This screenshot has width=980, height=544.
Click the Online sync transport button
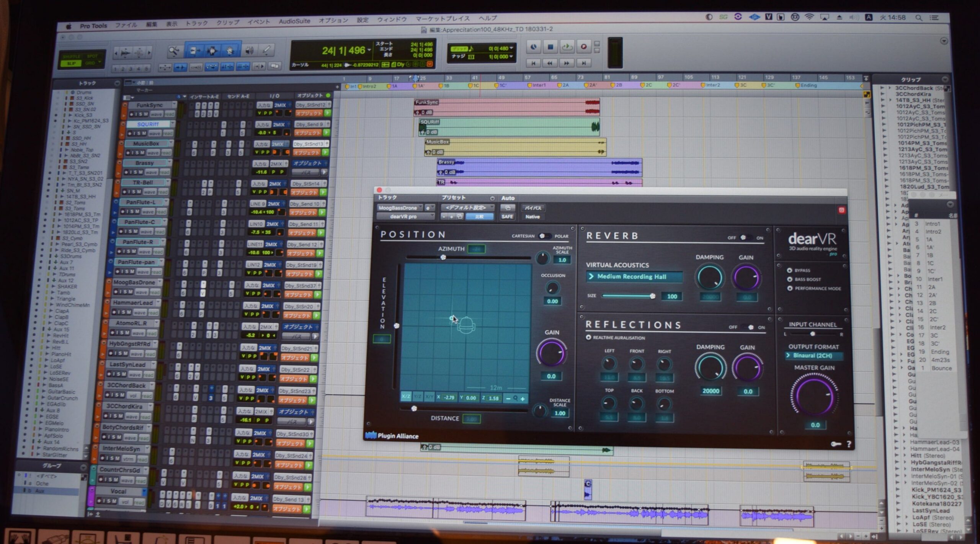[x=533, y=47]
